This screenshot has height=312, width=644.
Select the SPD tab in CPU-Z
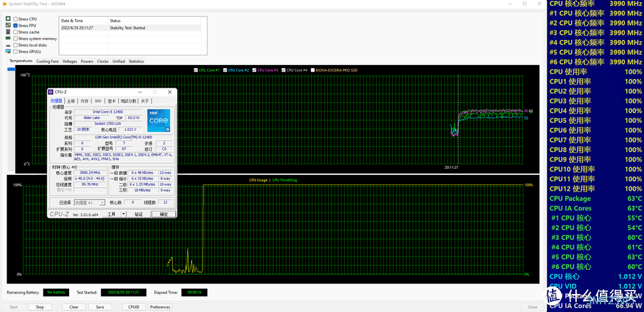click(x=98, y=101)
